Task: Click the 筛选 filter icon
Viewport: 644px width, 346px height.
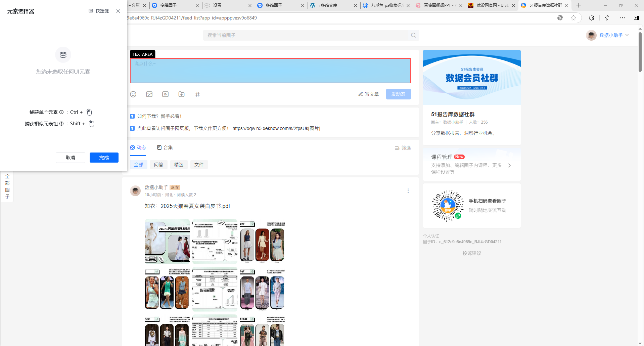Action: pos(397,148)
